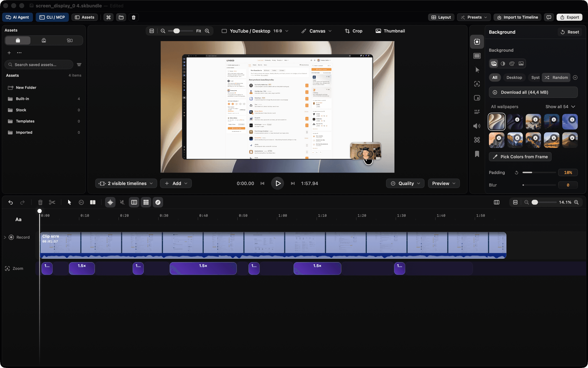This screenshot has width=588, height=368.
Task: Open the Quality dropdown
Action: [405, 183]
